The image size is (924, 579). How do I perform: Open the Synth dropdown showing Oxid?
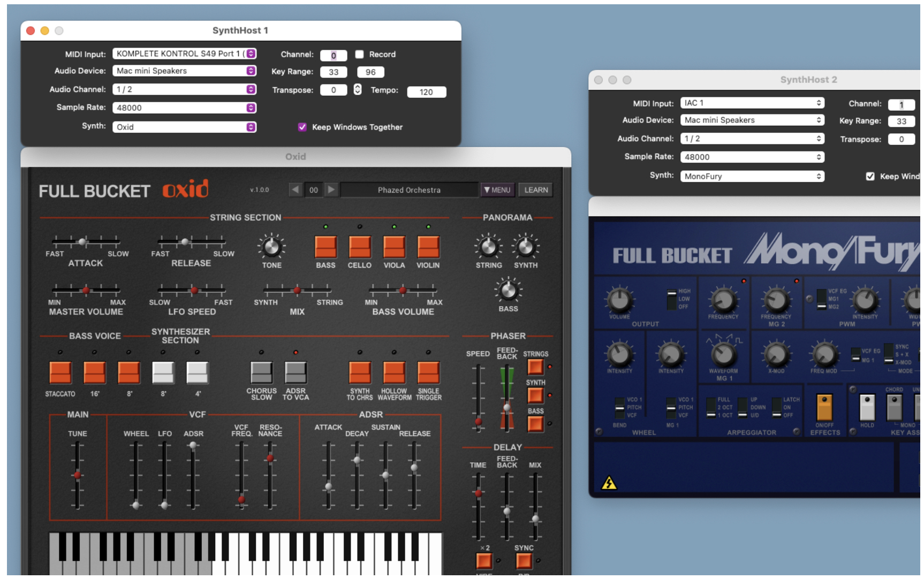pos(184,127)
